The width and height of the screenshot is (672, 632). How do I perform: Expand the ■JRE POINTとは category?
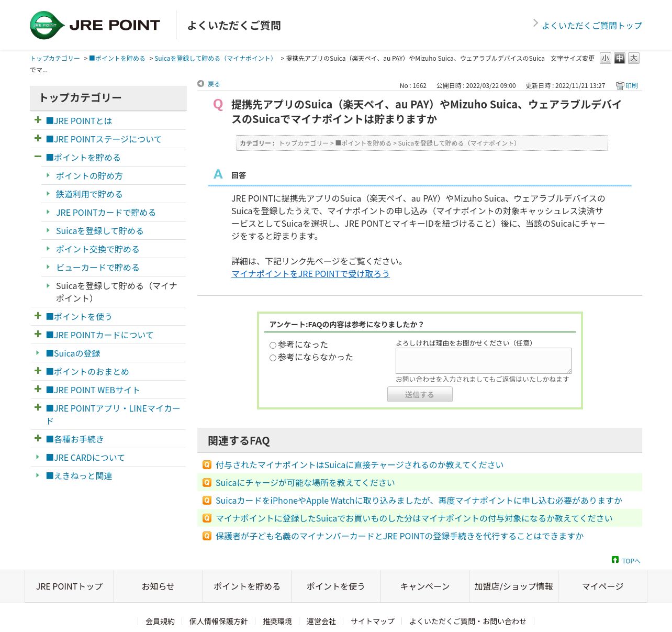coord(38,120)
